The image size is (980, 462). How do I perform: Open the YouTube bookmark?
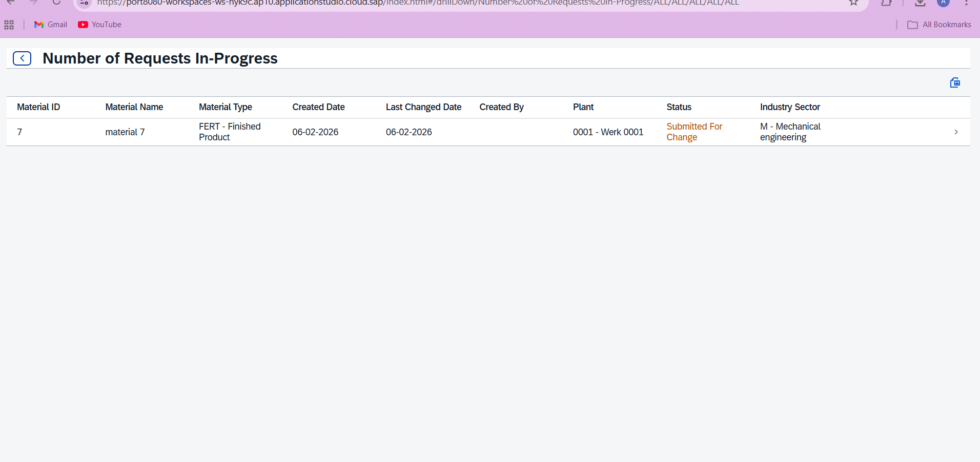100,25
